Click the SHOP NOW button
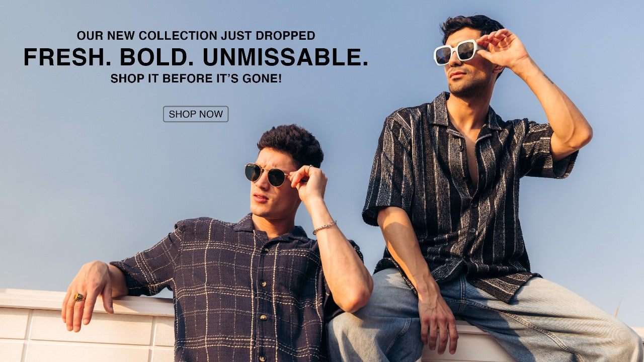 (x=196, y=114)
